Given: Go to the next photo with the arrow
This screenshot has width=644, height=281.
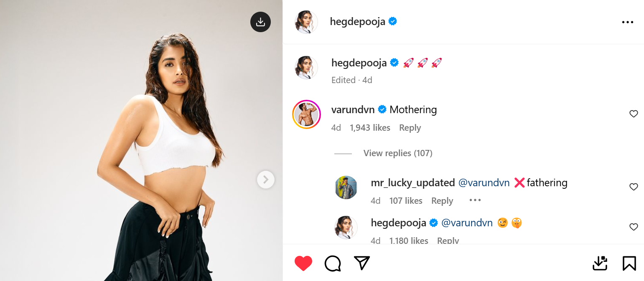Looking at the screenshot, I should pyautogui.click(x=265, y=180).
